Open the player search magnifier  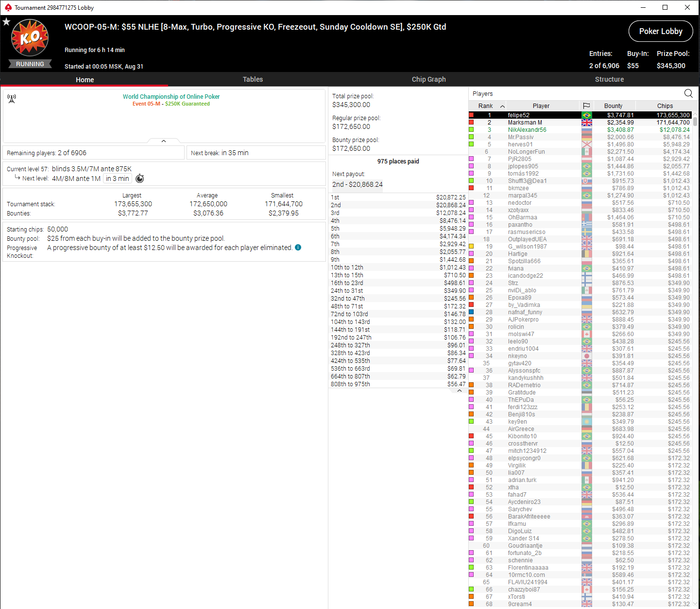[688, 93]
